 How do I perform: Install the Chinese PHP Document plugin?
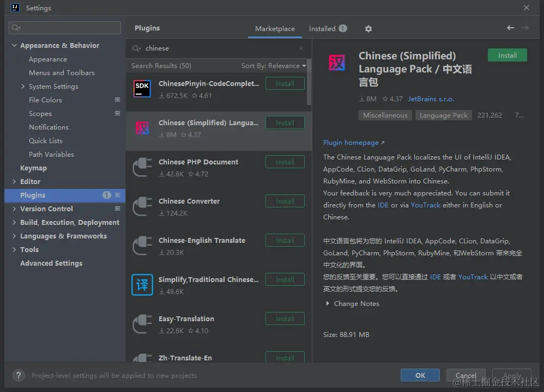pos(285,162)
